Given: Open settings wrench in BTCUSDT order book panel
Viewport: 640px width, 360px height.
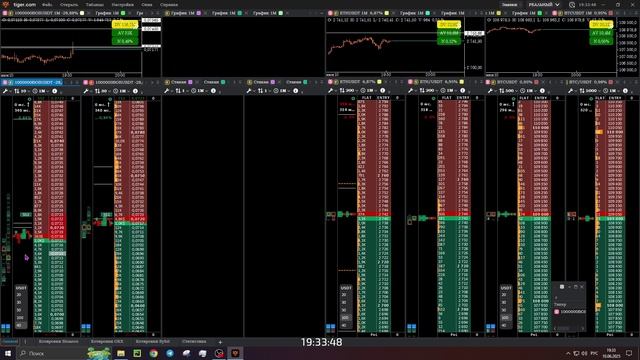Looking at the screenshot, I should (x=491, y=91).
